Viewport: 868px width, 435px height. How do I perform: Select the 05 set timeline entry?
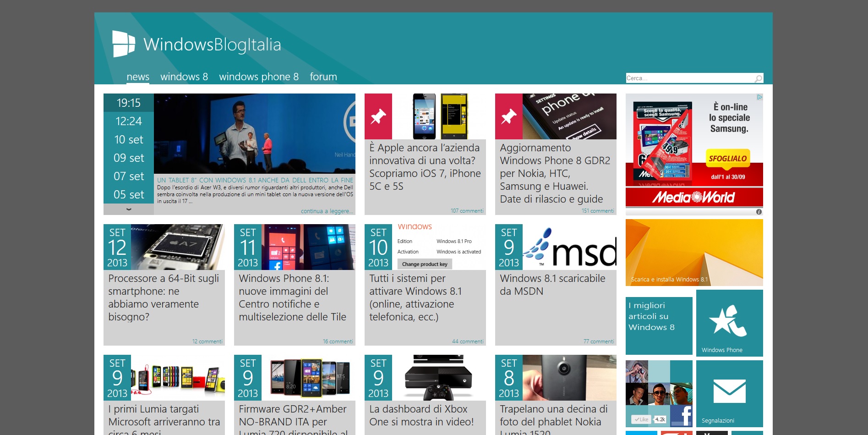coord(129,194)
